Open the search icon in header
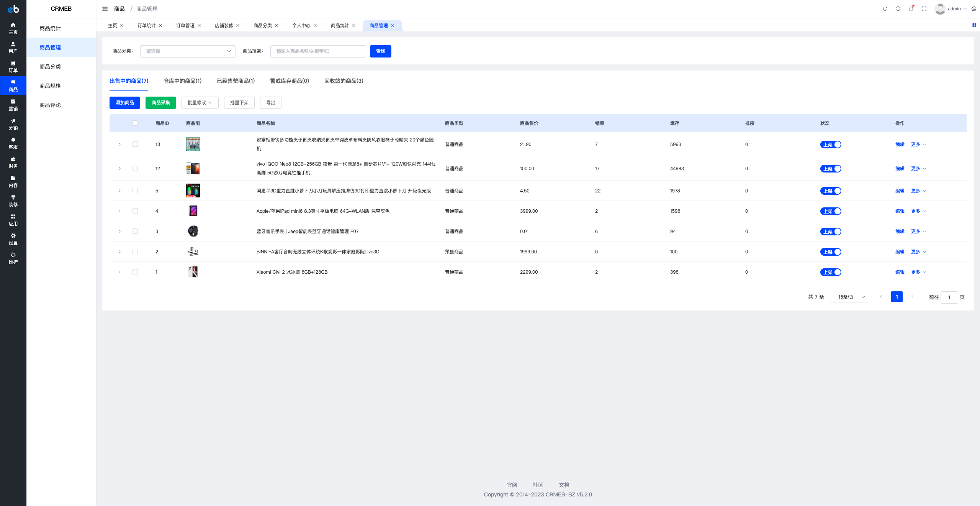 coord(898,9)
